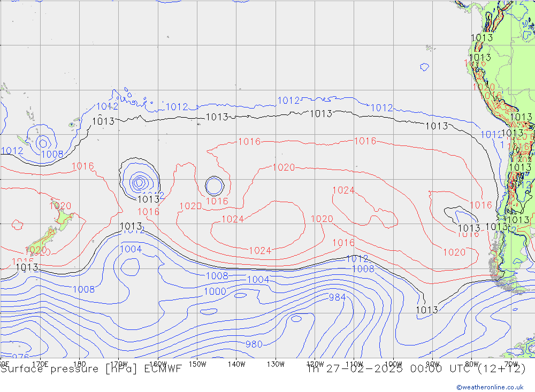Click the center of the tight concentric low
Screen dimensions: 535x392
[139, 182]
